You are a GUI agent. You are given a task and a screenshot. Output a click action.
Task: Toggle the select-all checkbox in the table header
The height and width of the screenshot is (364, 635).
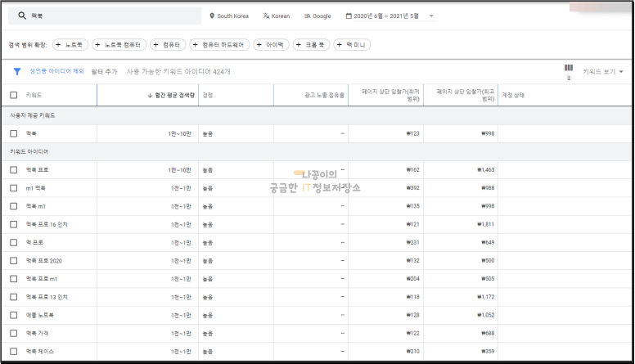(x=14, y=95)
